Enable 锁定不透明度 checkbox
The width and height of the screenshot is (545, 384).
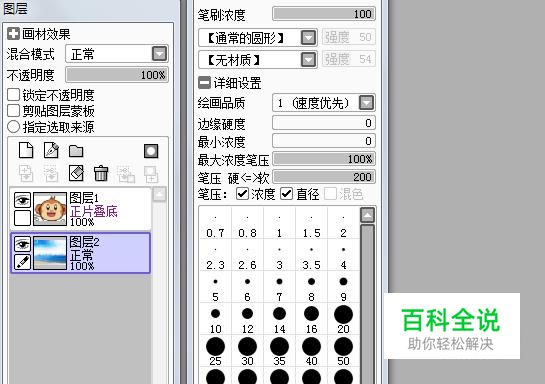(x=13, y=95)
